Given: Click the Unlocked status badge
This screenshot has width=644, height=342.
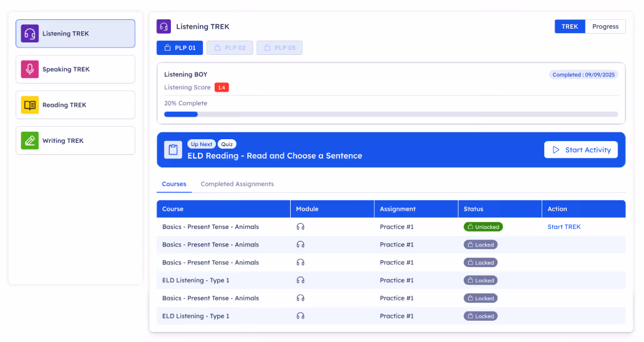Looking at the screenshot, I should 483,227.
